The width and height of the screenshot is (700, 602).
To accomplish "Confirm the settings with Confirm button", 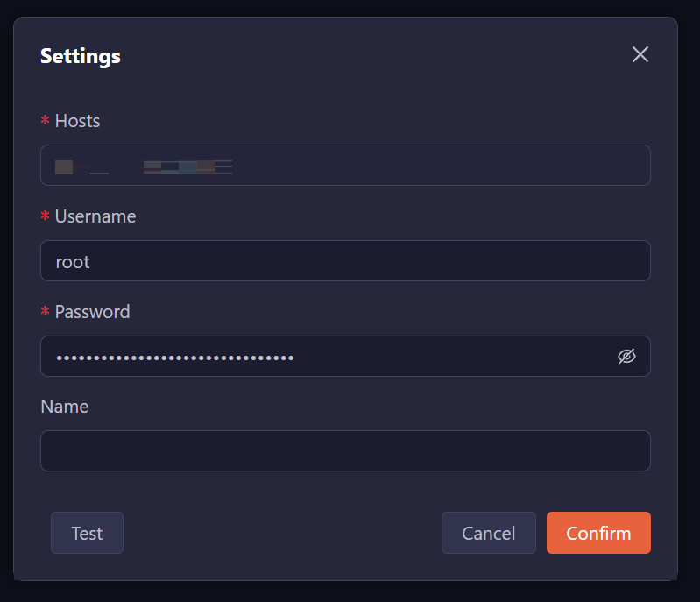I will pos(598,533).
